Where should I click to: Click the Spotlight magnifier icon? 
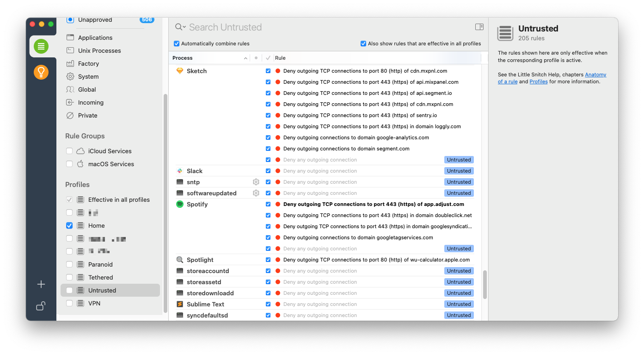point(180,260)
